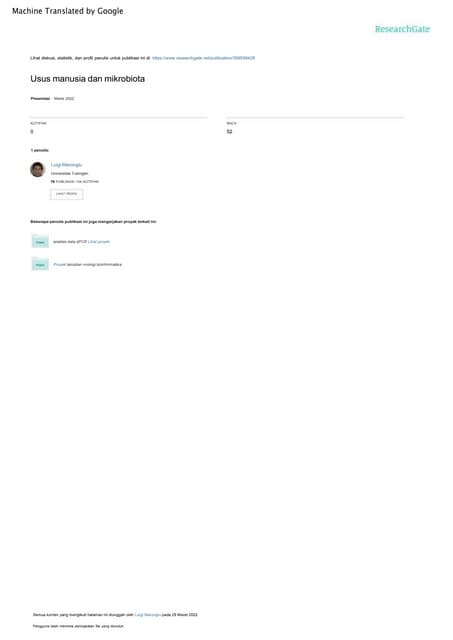Viewport: 453px width, 640px height.
Task: Click the Machine Translated by Google header
Action: 68,11
